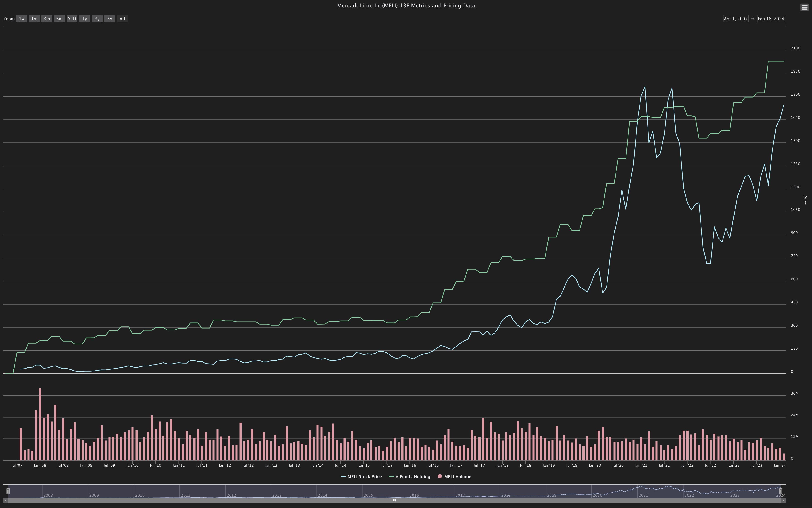Image resolution: width=812 pixels, height=508 pixels.
Task: Set zoom range to 1w
Action: [x=22, y=19]
